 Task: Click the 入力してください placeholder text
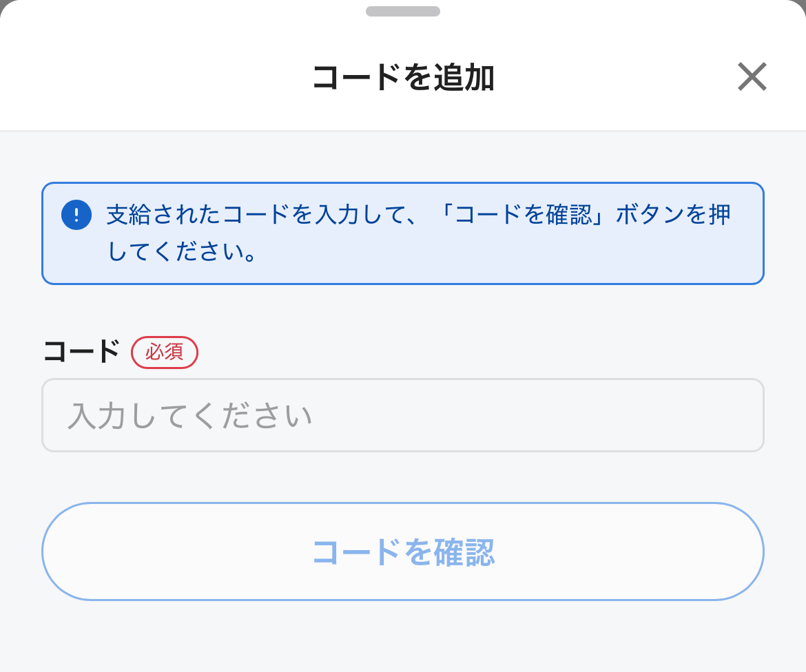pyautogui.click(x=190, y=417)
